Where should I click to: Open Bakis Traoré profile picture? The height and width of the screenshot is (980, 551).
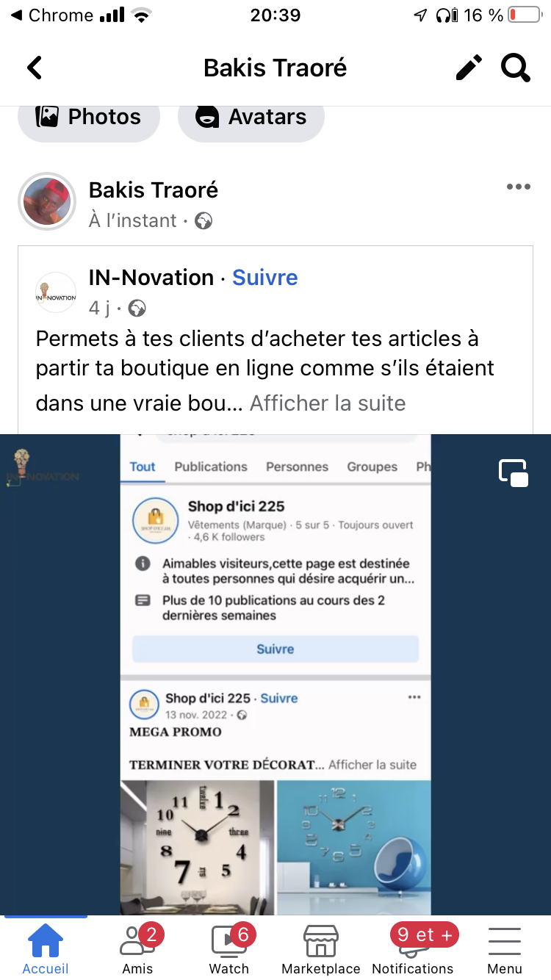[47, 201]
